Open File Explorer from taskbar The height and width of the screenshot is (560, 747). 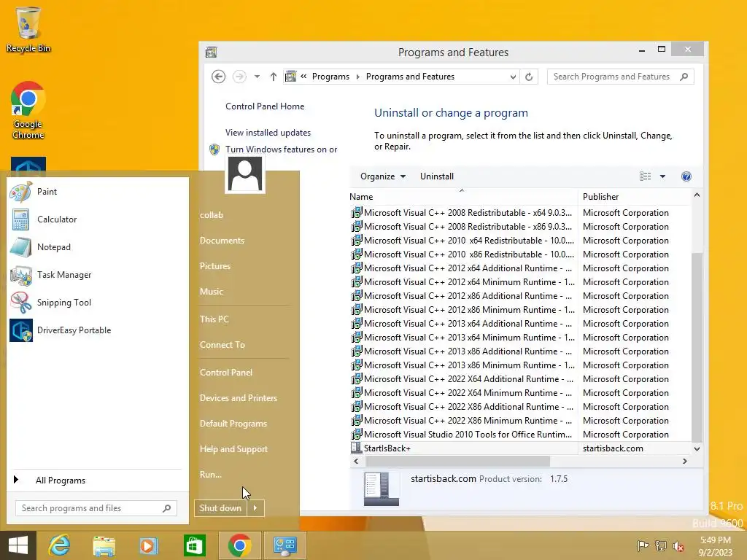(x=104, y=545)
